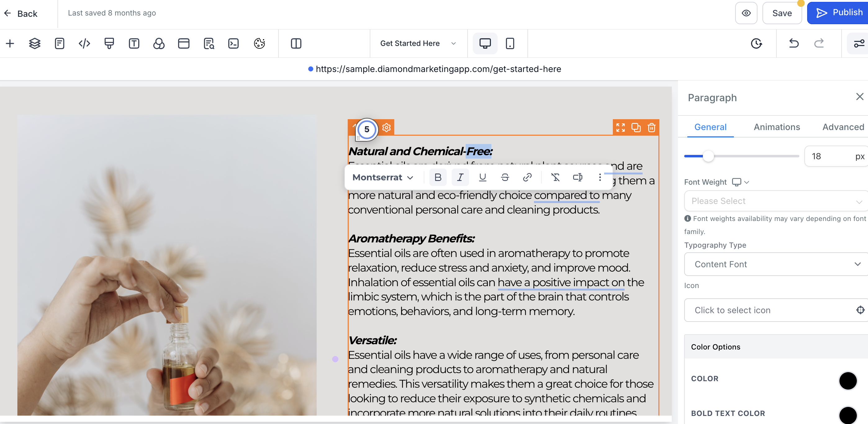The width and height of the screenshot is (868, 424).
Task: Open the SEO page search icon
Action: 209,43
